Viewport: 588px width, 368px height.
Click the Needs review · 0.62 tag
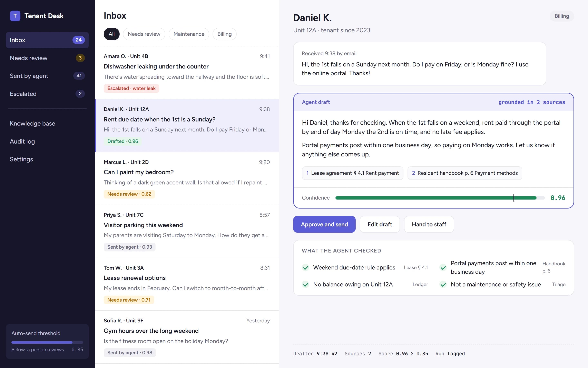tap(129, 194)
